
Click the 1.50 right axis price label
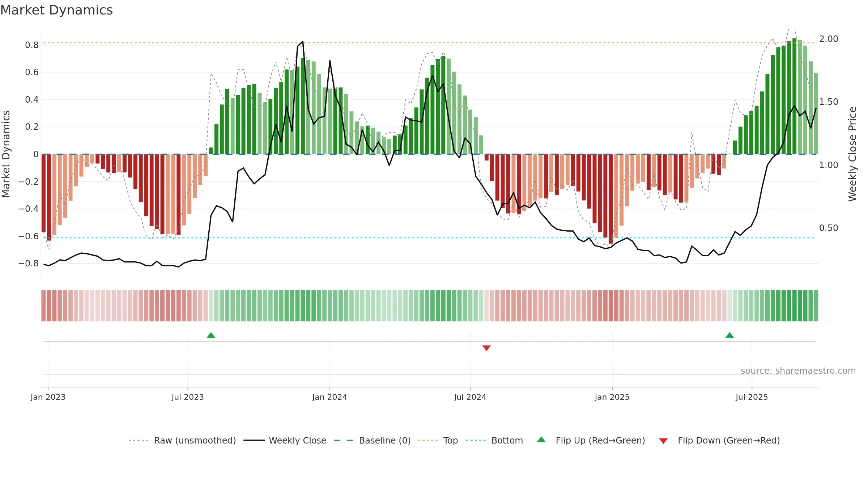(829, 102)
